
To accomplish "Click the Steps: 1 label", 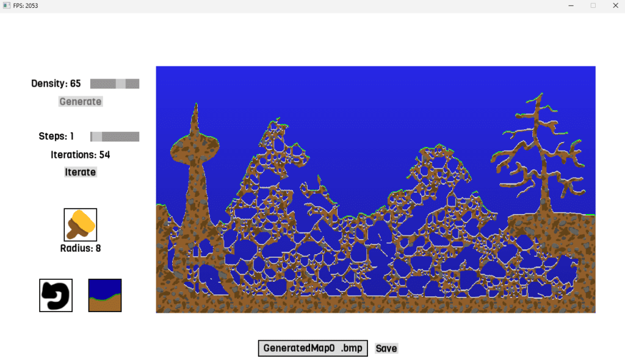I will [x=56, y=137].
